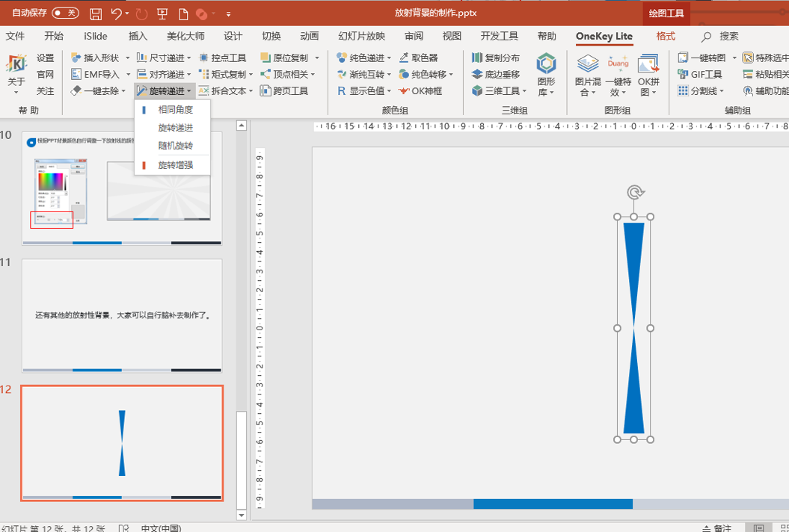Switch to the iSlide ribbon tab
This screenshot has height=532, width=789.
point(96,36)
